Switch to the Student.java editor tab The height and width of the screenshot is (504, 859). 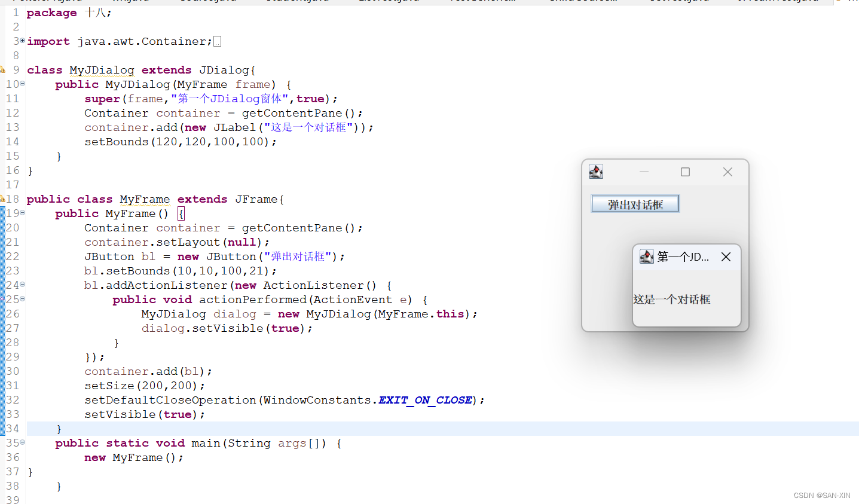tap(296, 2)
